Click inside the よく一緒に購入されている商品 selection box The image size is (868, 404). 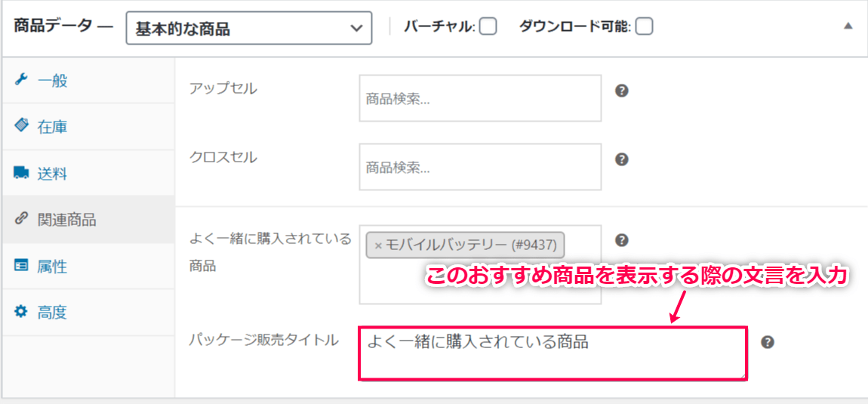point(480,264)
